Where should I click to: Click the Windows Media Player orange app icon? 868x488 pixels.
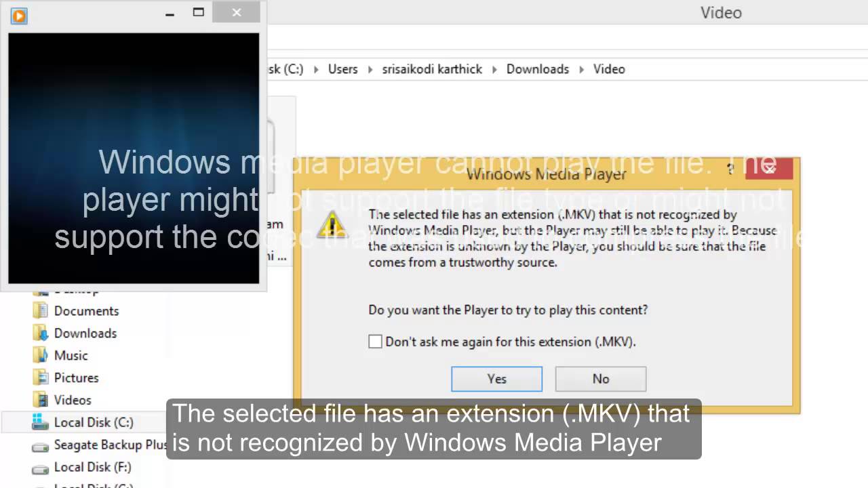coord(19,15)
